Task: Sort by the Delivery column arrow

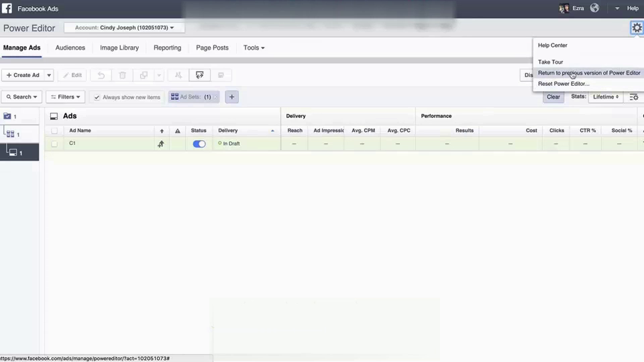Action: pyautogui.click(x=272, y=131)
